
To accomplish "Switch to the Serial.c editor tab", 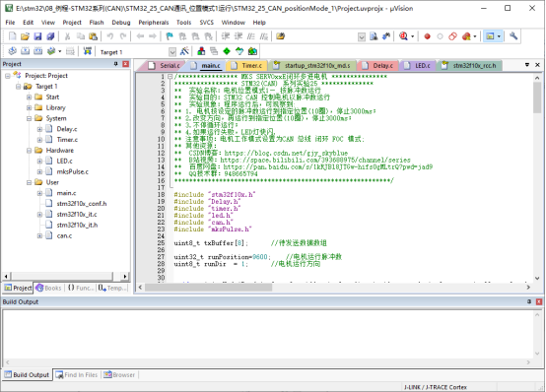I will coord(165,65).
